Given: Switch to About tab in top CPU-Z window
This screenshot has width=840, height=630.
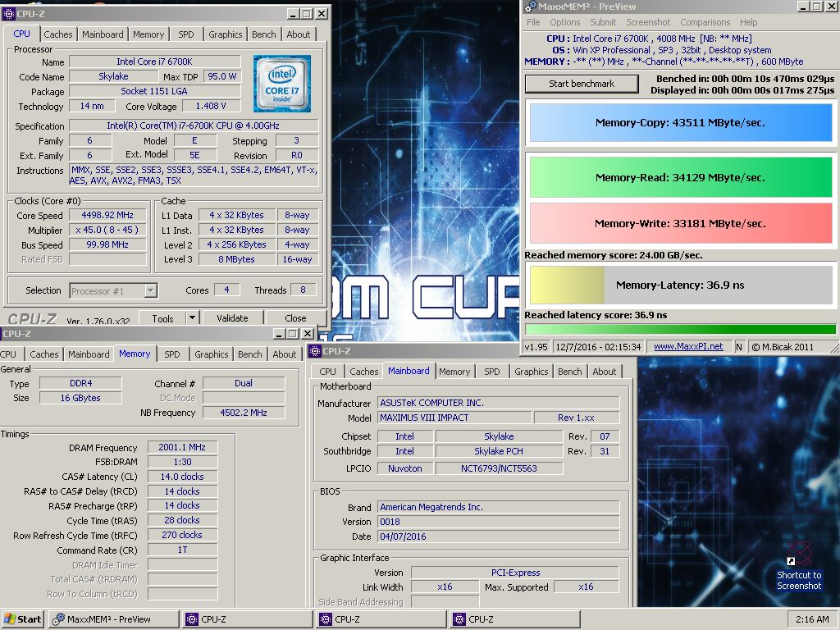Looking at the screenshot, I should point(298,34).
